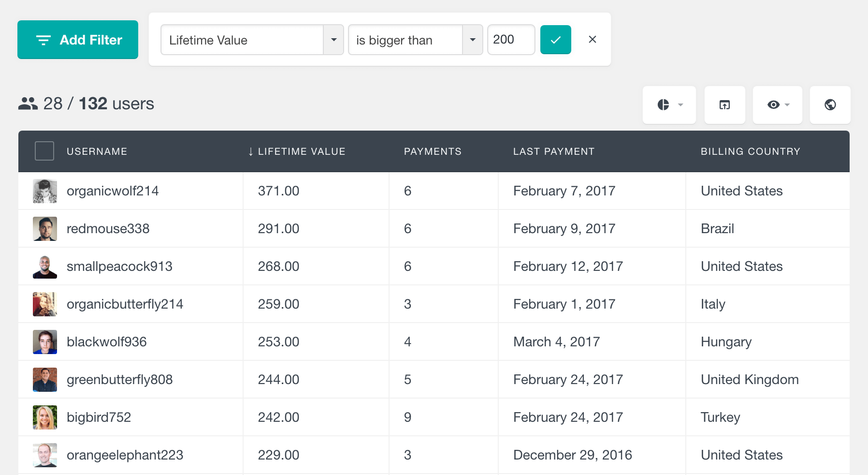The width and height of the screenshot is (868, 475).
Task: Sort by the Last Payment column header
Action: (x=554, y=151)
